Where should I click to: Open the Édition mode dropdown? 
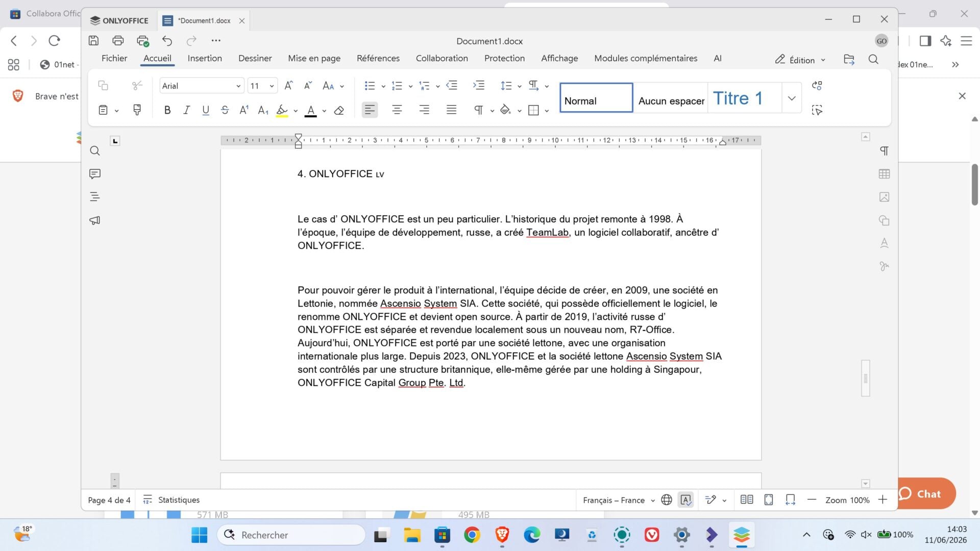(x=800, y=60)
